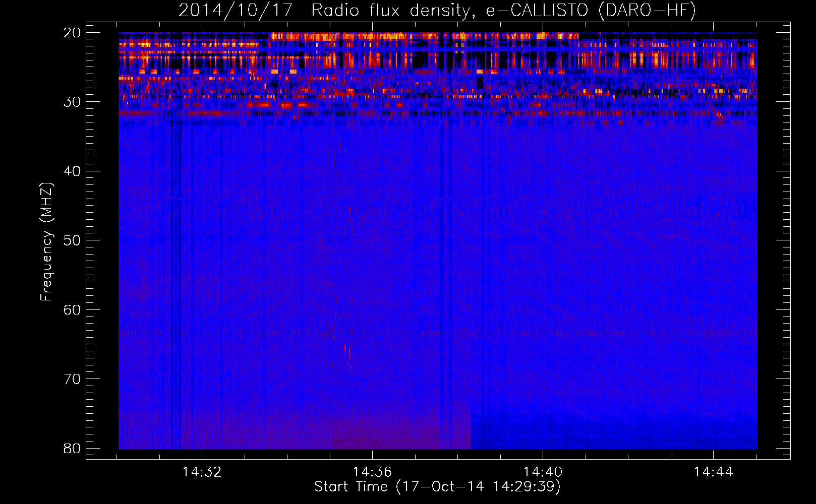
Task: Click the '30' frequency tick label
Action: click(x=72, y=102)
